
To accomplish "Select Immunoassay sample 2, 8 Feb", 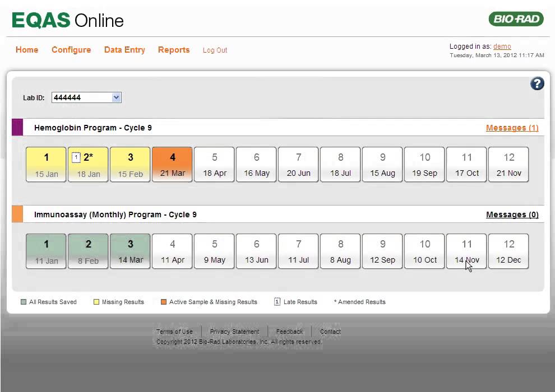I will 88,251.
